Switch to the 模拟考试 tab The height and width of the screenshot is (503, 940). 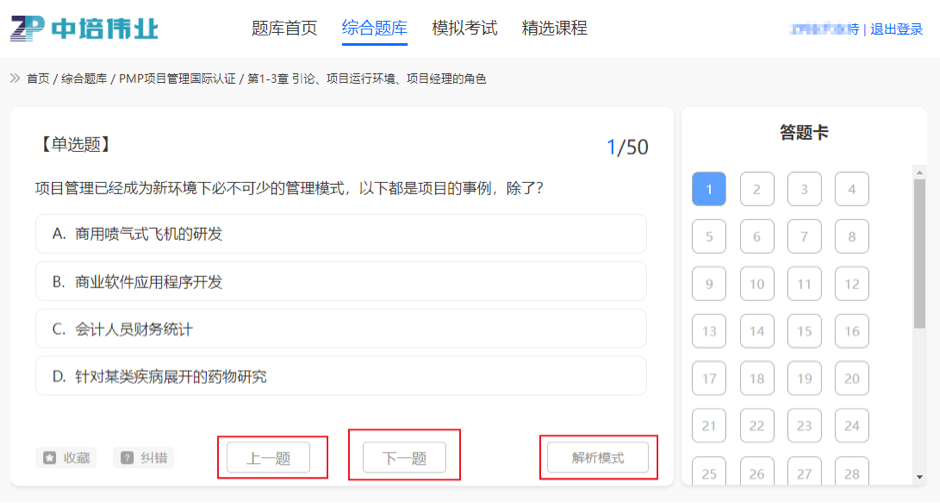coord(464,28)
